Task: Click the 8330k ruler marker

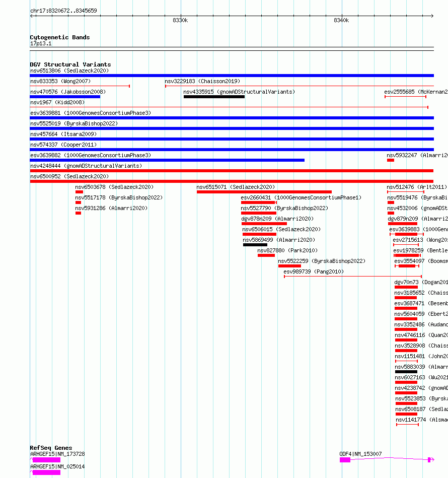Action: point(180,21)
